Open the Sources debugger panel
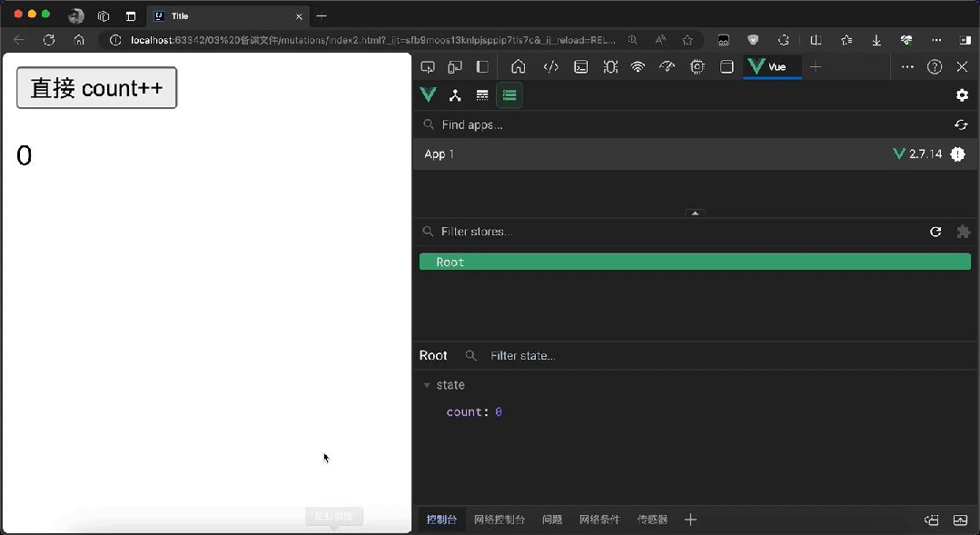This screenshot has height=535, width=980. 610,67
